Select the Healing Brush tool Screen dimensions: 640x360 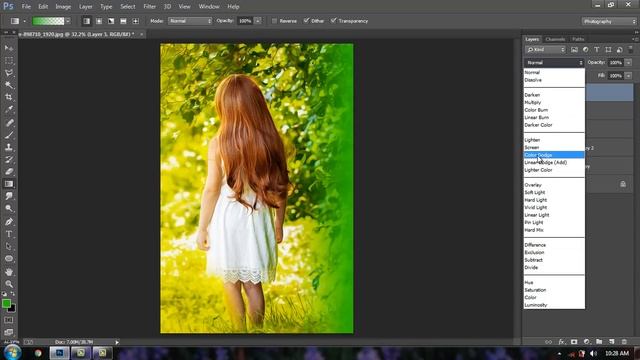pyautogui.click(x=9, y=122)
